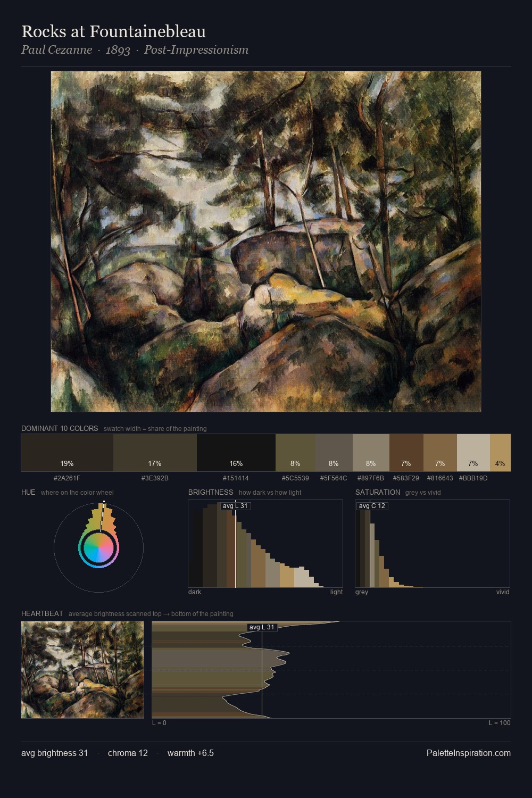This screenshot has width=532, height=798.
Task: Click the avg L 31 label in Heartbeat chart
Action: (x=262, y=627)
